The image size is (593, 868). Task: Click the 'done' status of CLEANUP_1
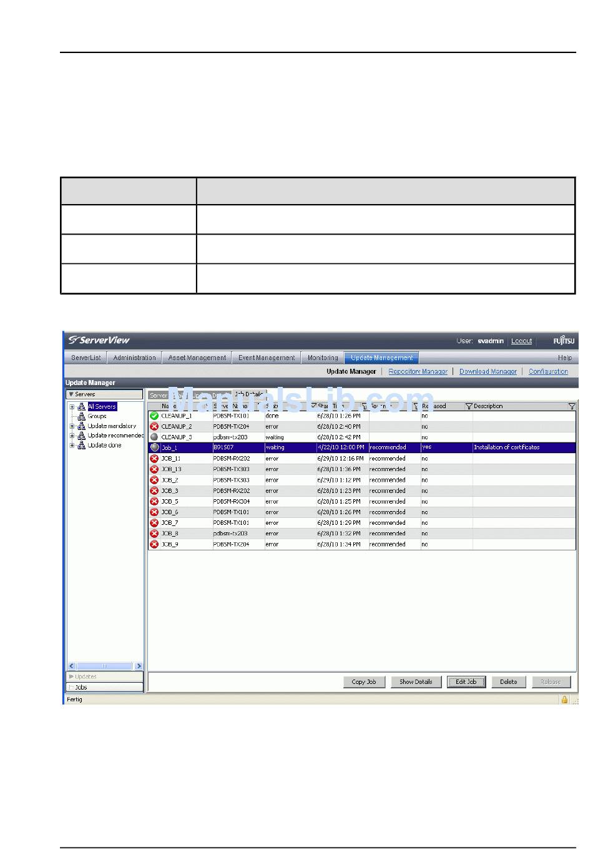tap(272, 416)
